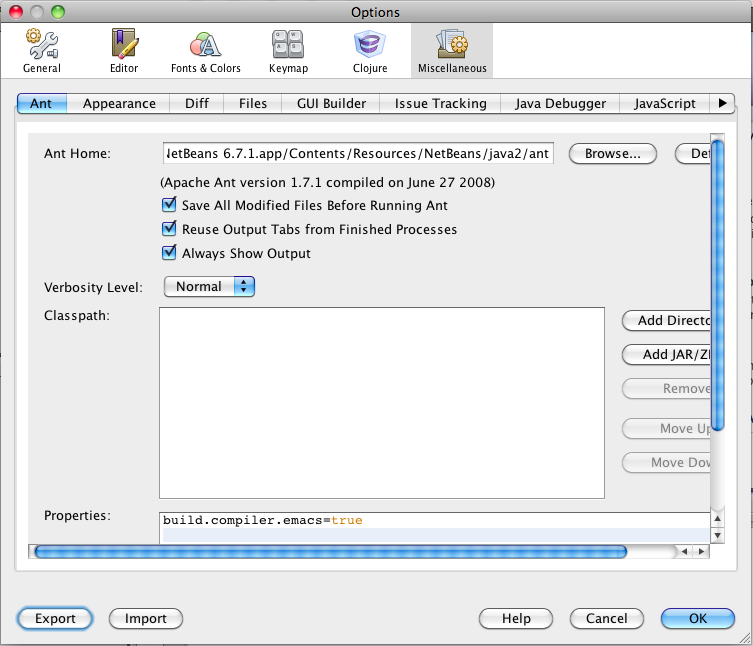
Task: Click the horizontal scrollbar right arrow
Action: coord(701,551)
